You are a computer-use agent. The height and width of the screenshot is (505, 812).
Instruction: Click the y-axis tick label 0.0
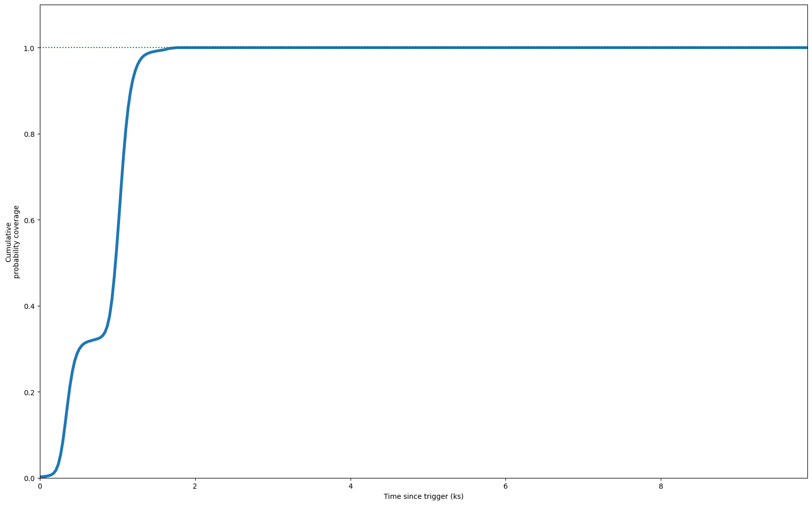click(30, 478)
